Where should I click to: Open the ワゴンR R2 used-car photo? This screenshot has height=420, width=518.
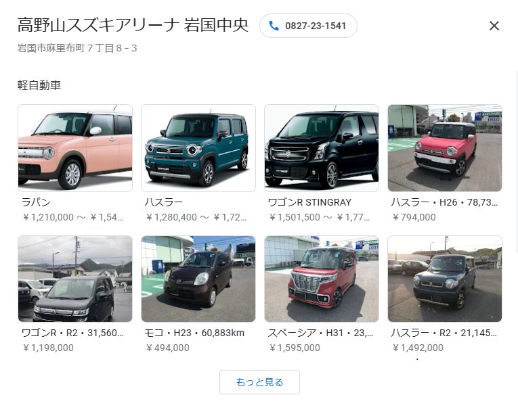click(75, 279)
